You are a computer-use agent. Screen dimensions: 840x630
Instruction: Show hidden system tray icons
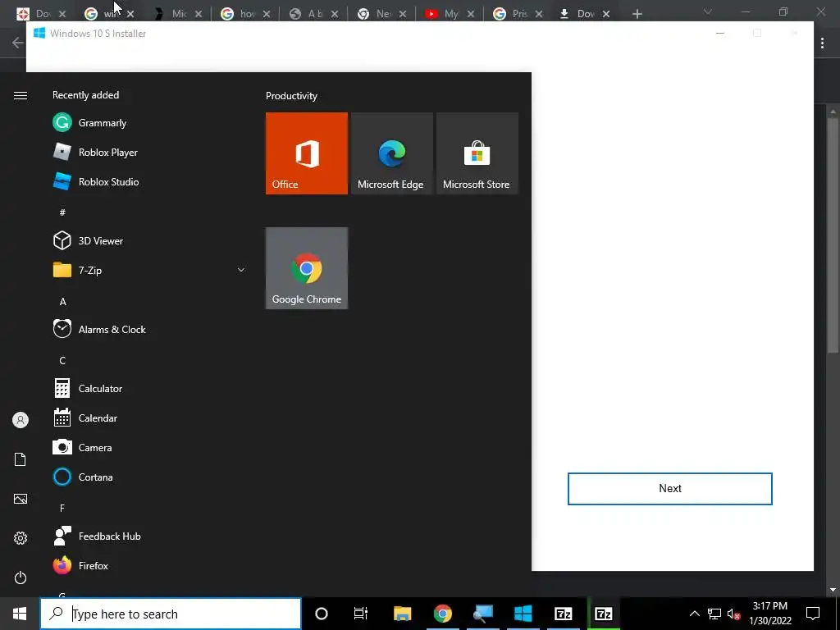[694, 614]
